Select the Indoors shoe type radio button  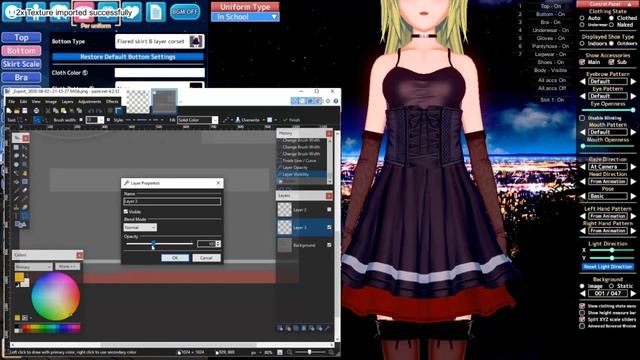(582, 43)
